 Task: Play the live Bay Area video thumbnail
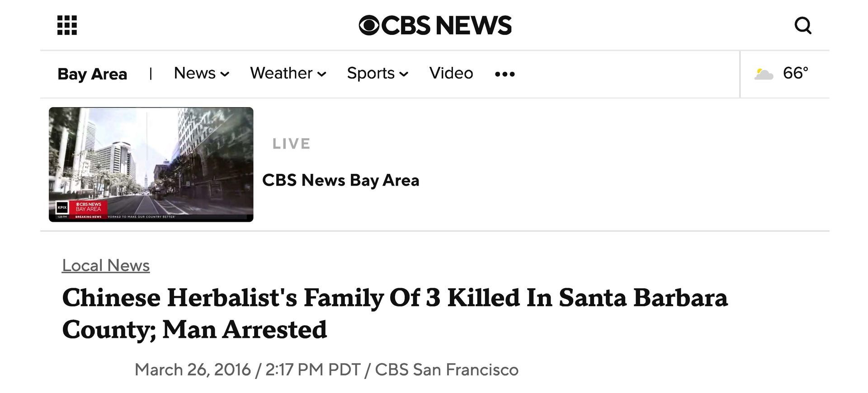pos(151,164)
